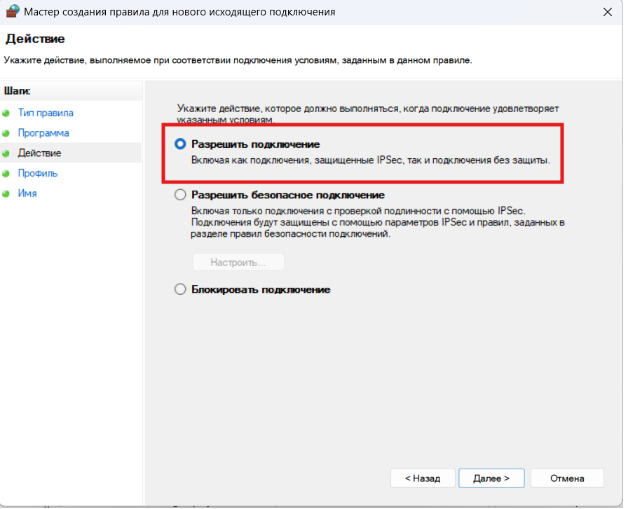Click the IPSec description under Разрешить подключение
The height and width of the screenshot is (509, 624).
pos(370,160)
